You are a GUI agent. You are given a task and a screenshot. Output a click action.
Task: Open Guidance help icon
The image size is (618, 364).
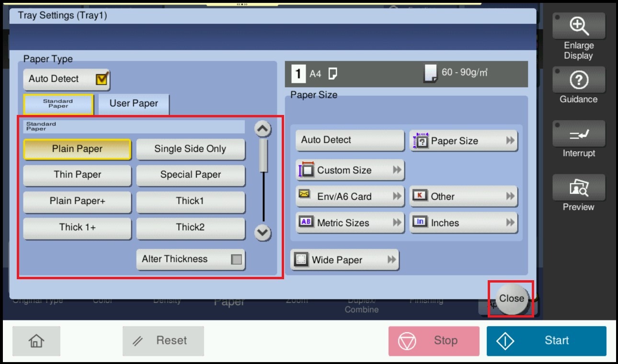tap(578, 80)
